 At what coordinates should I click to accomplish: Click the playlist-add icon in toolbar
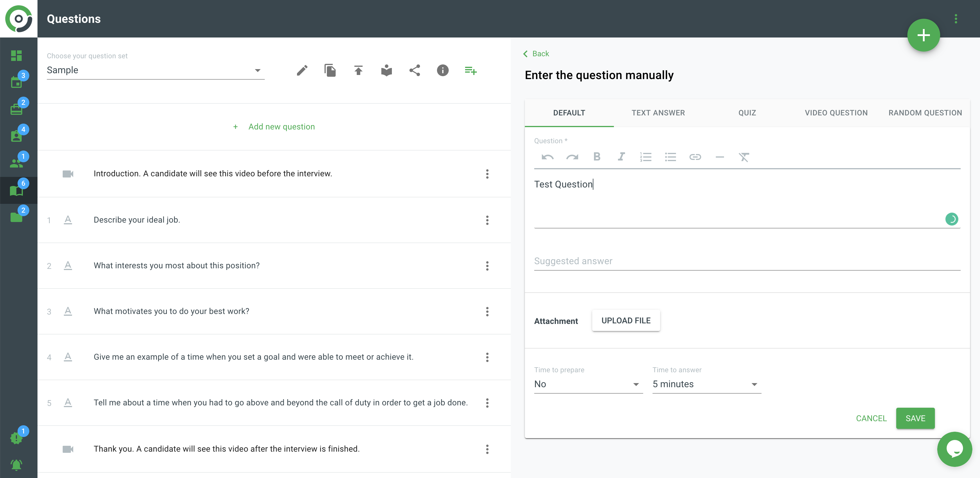coord(471,70)
